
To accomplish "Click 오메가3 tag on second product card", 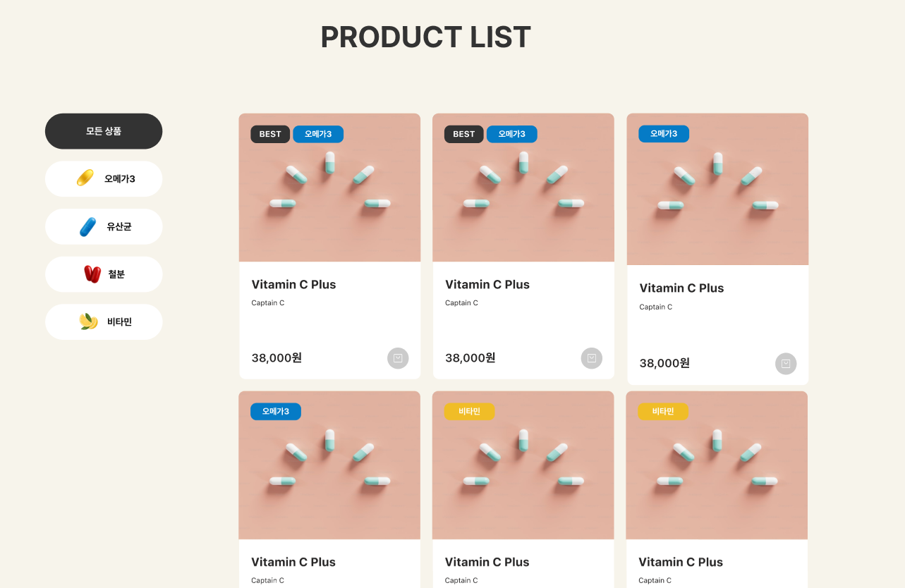I will click(x=511, y=134).
